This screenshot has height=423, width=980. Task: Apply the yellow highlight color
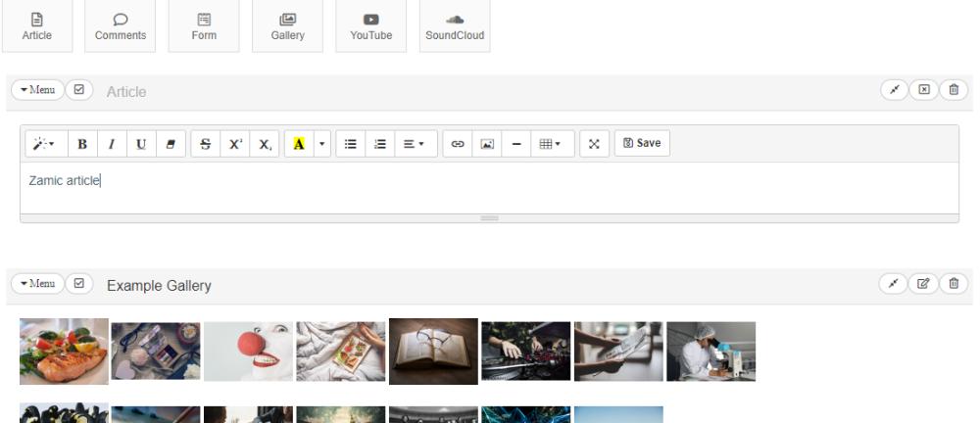pos(299,144)
